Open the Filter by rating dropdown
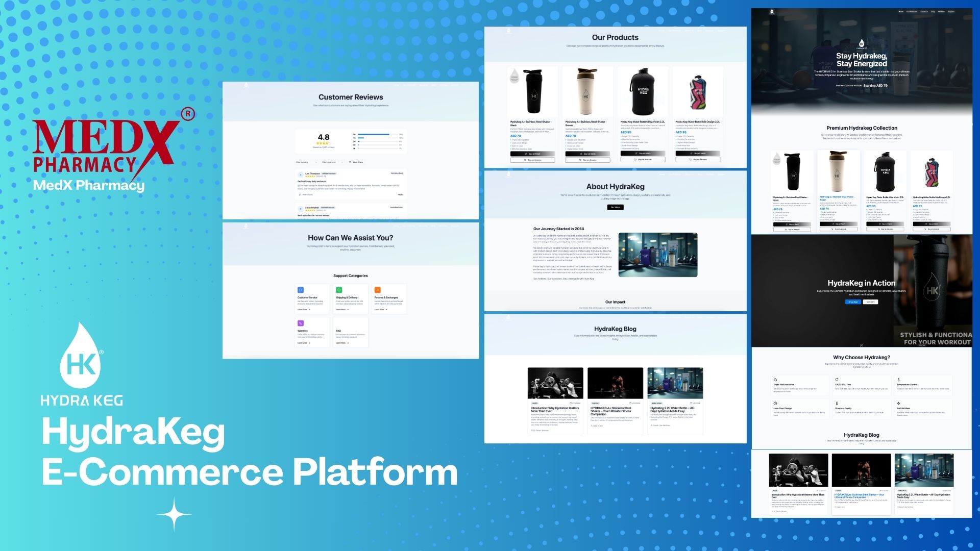Screen dimensions: 980x551 pyautogui.click(x=306, y=162)
